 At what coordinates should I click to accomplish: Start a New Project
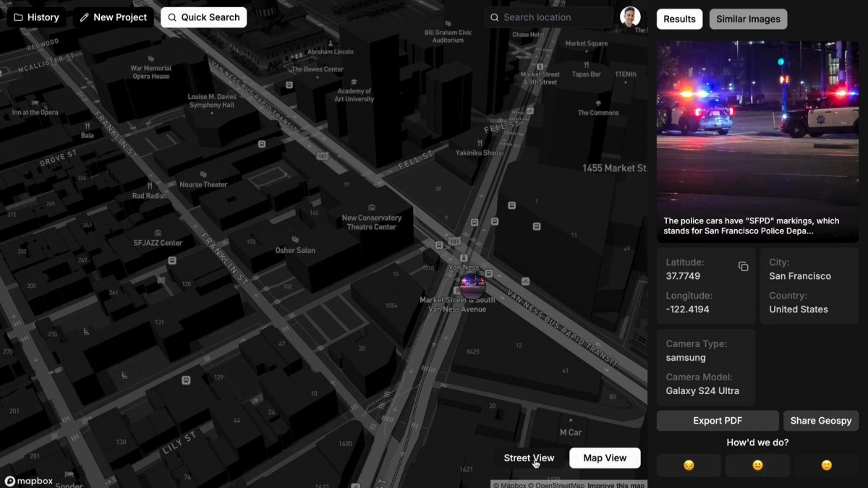(x=114, y=17)
